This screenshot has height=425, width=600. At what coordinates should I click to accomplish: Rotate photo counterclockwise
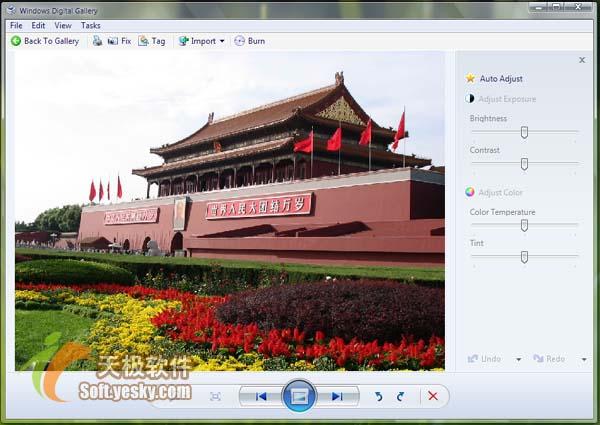(x=378, y=396)
